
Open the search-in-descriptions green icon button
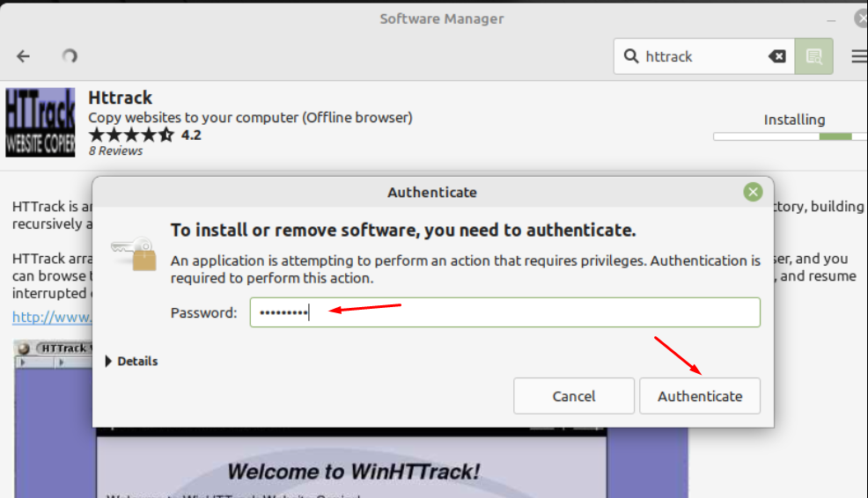813,56
